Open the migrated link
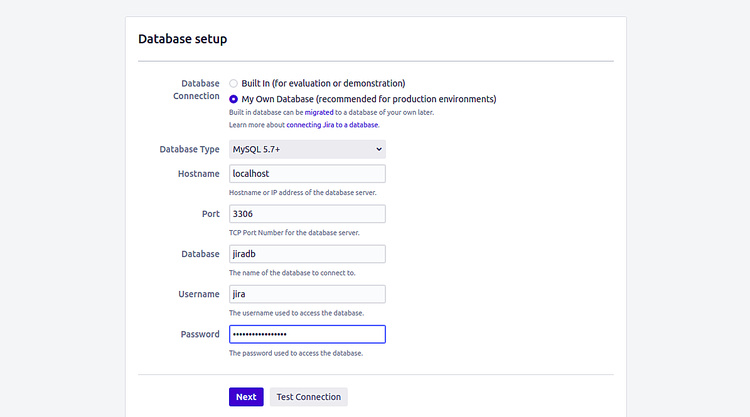 pos(319,112)
